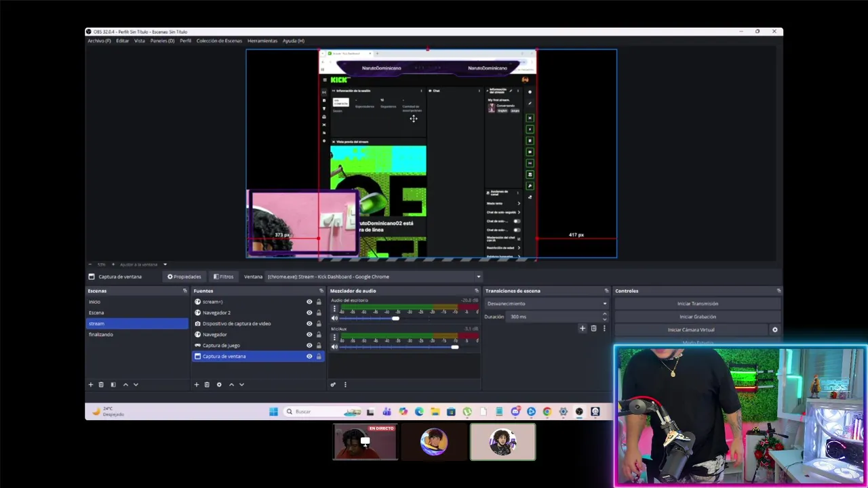Click the Windows Start button
This screenshot has height=488, width=868.
(273, 411)
